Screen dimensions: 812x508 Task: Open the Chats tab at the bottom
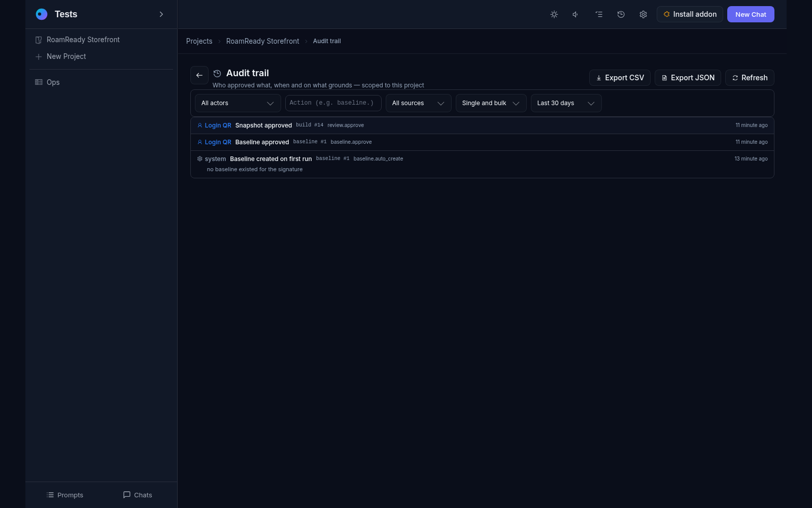pyautogui.click(x=138, y=495)
